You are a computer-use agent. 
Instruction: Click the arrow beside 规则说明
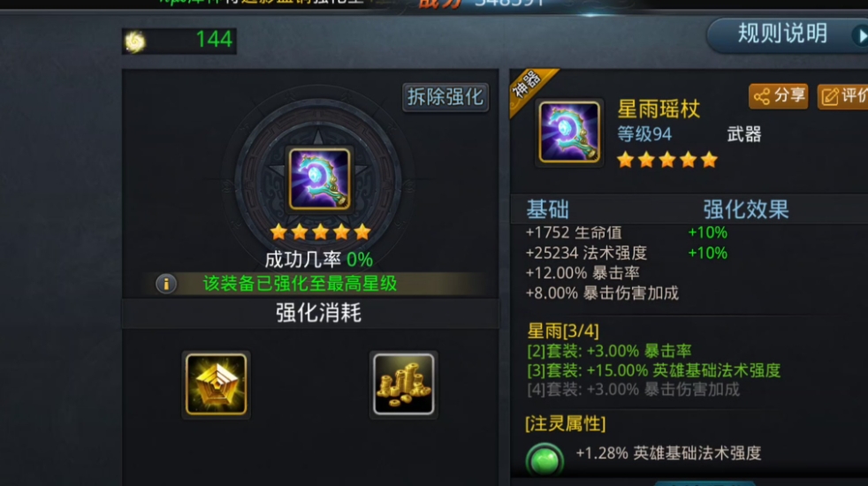tap(860, 36)
